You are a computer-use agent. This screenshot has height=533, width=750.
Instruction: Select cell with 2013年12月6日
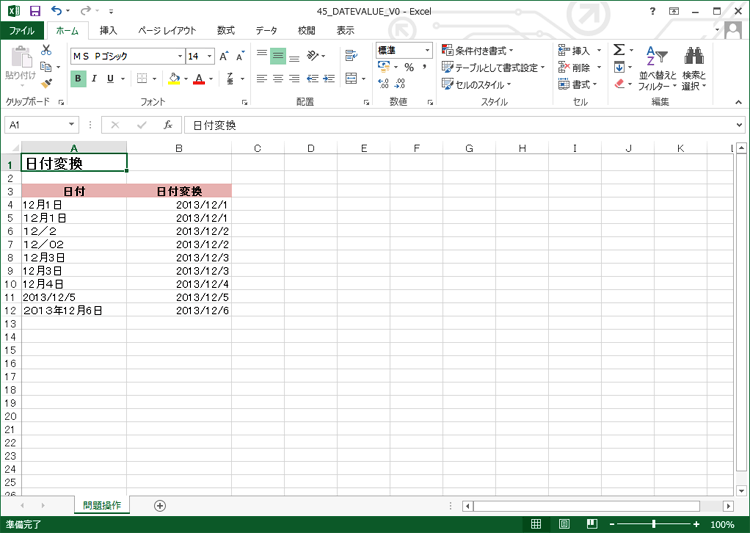point(74,311)
